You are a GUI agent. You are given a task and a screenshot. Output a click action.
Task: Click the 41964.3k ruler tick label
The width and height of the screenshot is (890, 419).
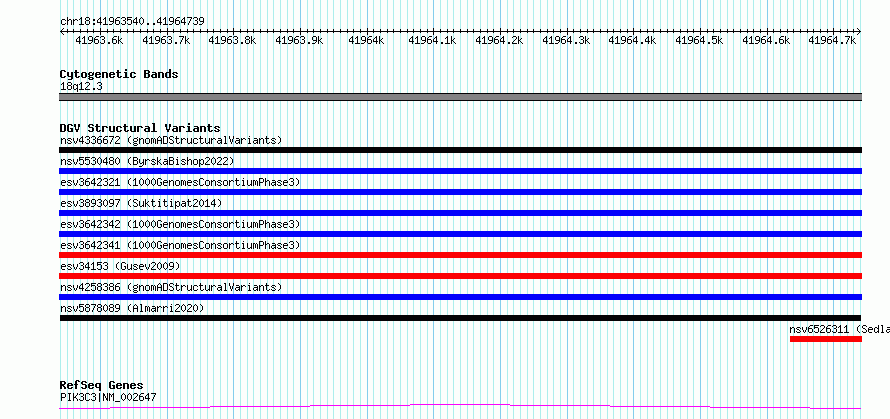[566, 40]
